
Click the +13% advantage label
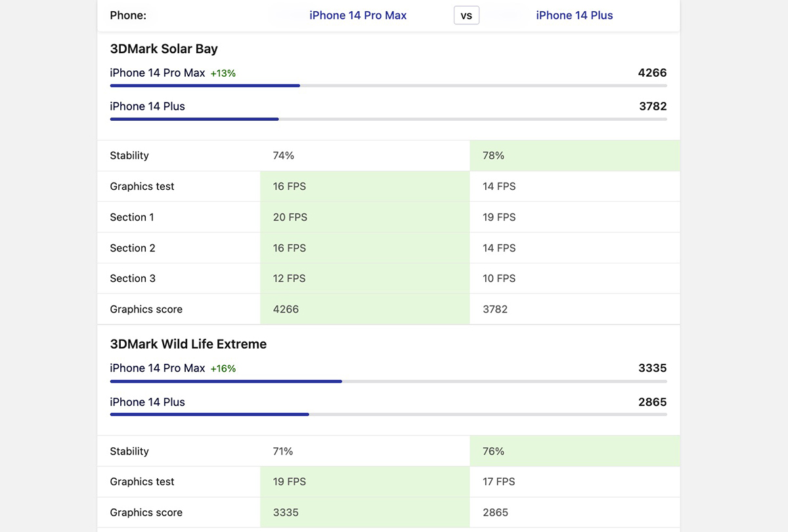223,74
